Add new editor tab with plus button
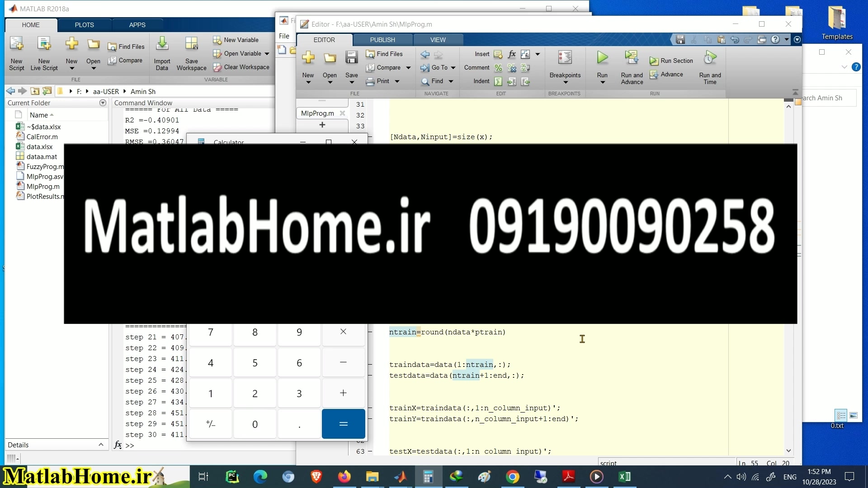Viewport: 868px width, 488px height. click(x=322, y=125)
